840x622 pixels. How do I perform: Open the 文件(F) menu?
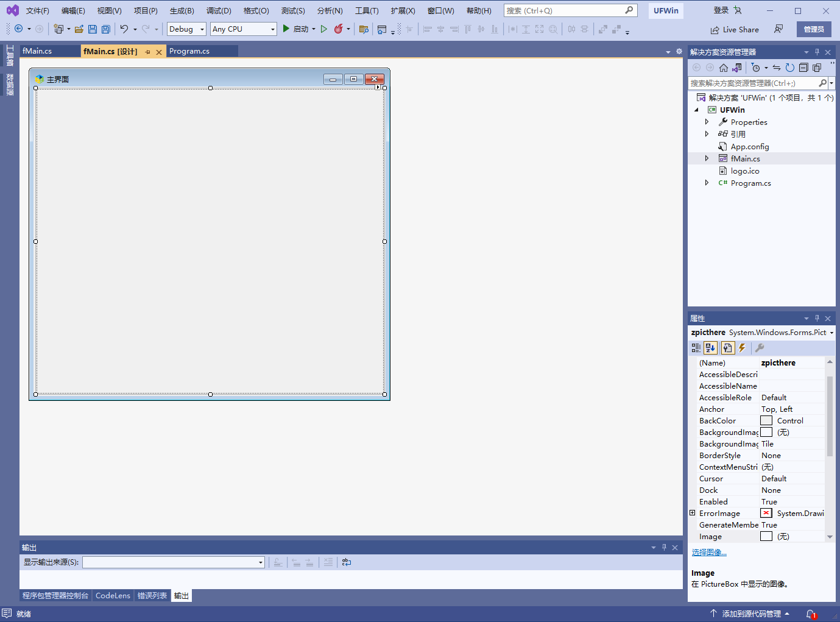[38, 11]
